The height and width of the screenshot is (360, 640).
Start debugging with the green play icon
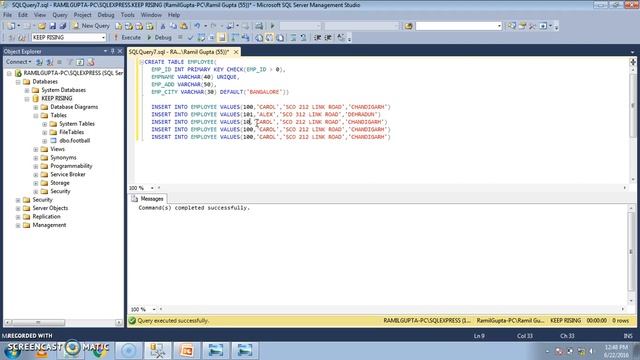click(272, 26)
